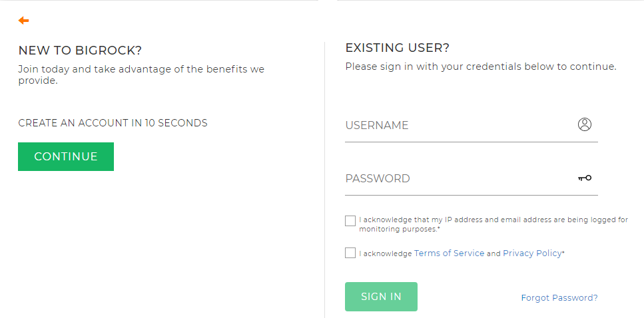Open the Privacy Policy link

coord(532,253)
